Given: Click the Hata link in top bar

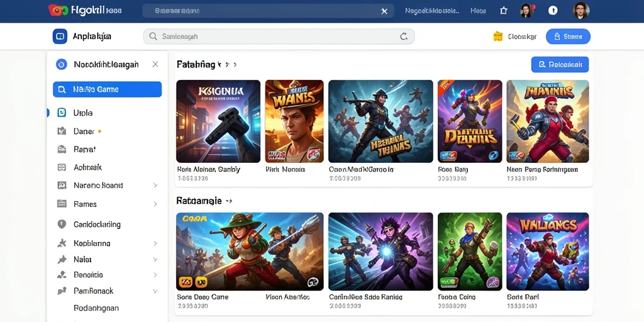Looking at the screenshot, I should coord(478,11).
